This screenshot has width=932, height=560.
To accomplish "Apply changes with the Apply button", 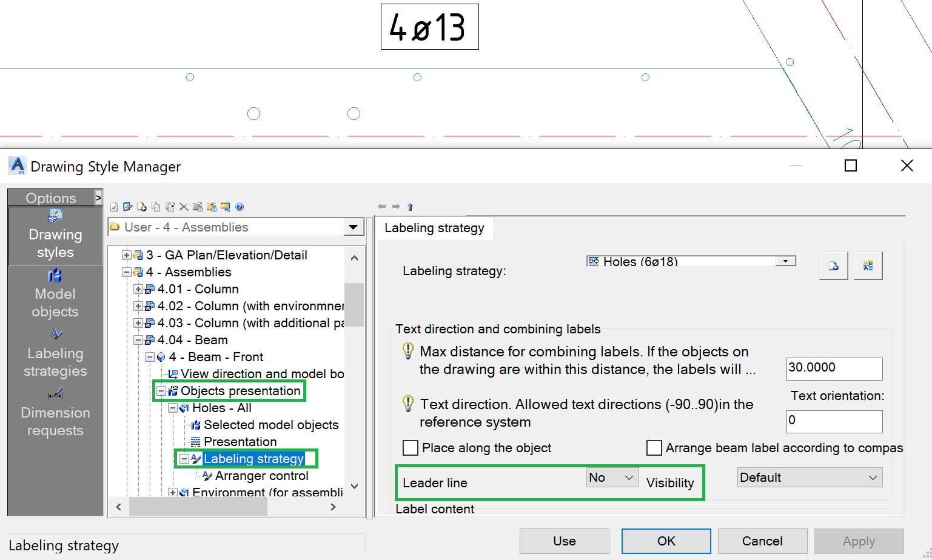I will click(x=859, y=541).
